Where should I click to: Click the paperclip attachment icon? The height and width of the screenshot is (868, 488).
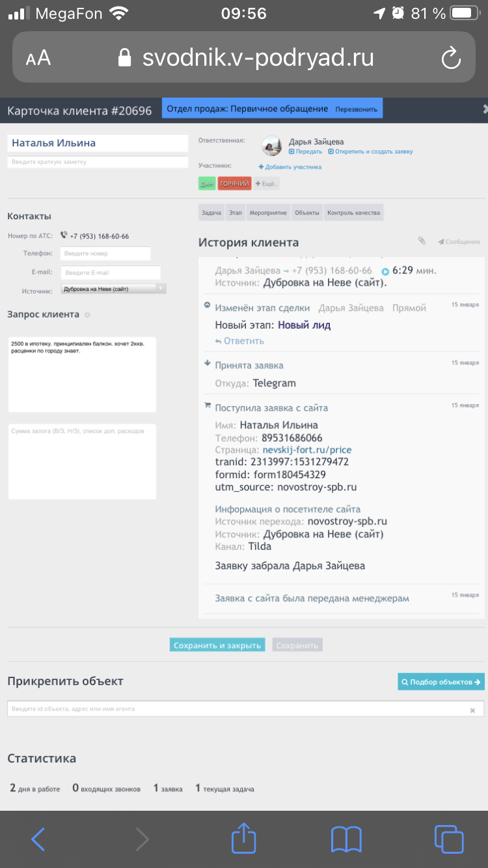pos(422,241)
